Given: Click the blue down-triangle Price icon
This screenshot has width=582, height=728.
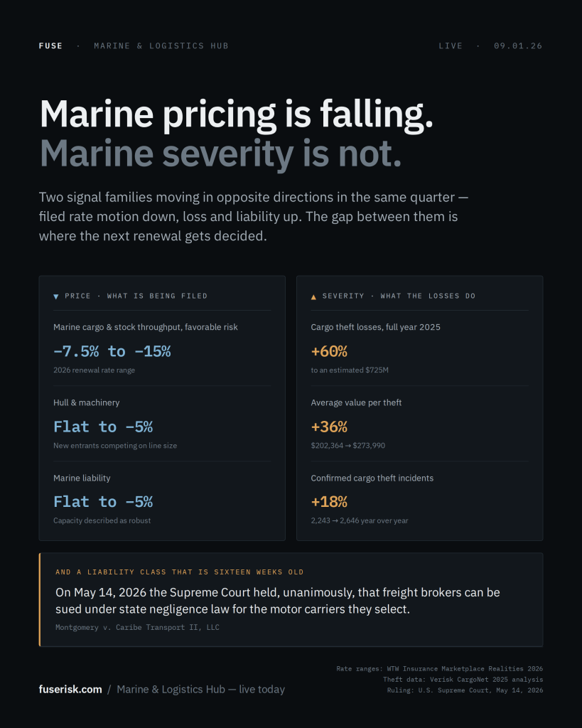Looking at the screenshot, I should [56, 296].
